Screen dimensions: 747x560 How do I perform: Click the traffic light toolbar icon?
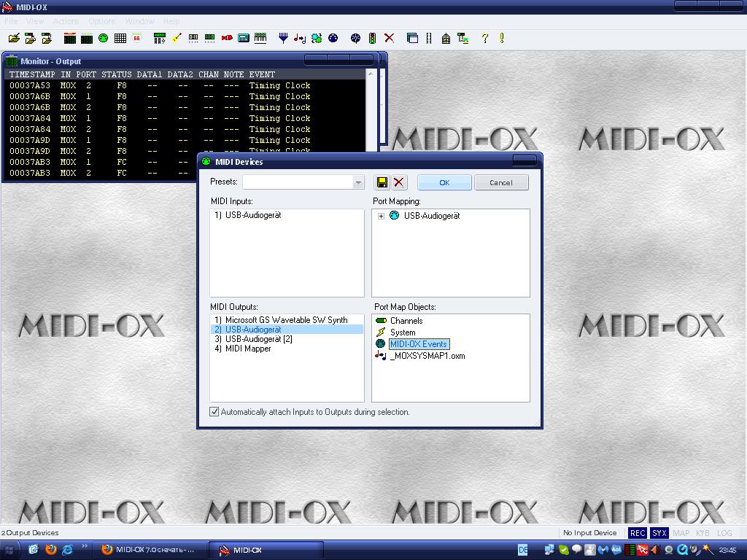pyautogui.click(x=373, y=39)
